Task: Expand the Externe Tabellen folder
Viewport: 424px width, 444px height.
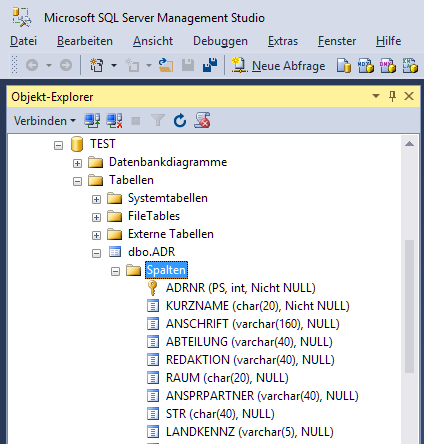Action: tap(96, 235)
